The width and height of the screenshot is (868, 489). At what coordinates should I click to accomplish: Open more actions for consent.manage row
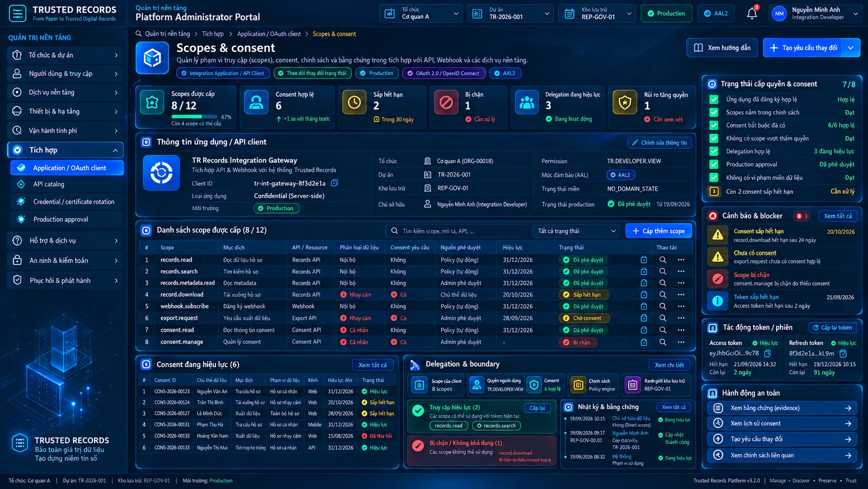[x=681, y=342]
